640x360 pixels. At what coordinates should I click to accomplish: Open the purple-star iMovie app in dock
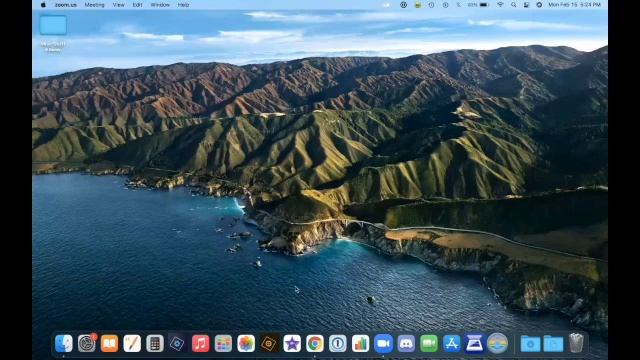(292, 343)
